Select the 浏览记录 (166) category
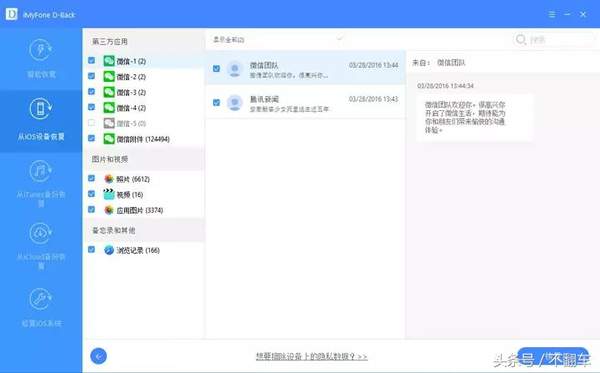The width and height of the screenshot is (600, 373). [143, 250]
